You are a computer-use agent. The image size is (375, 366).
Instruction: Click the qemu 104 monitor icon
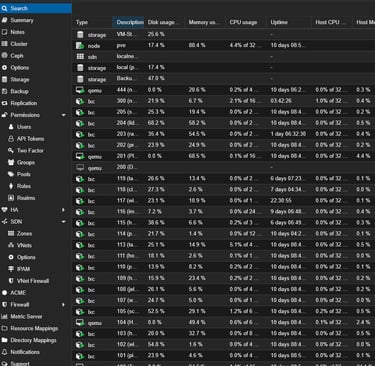point(80,323)
